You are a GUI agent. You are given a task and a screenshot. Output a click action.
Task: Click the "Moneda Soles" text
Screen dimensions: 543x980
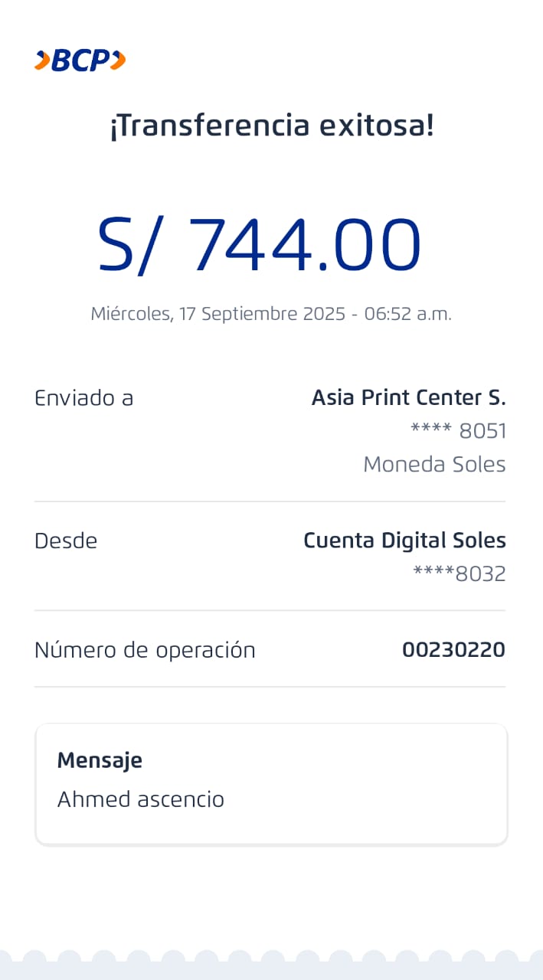[434, 465]
